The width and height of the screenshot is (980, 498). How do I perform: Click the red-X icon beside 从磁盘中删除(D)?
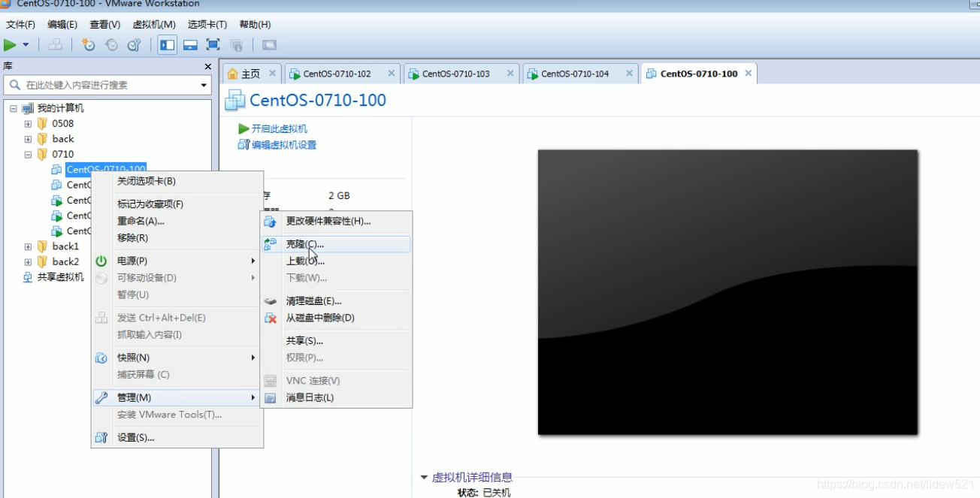coord(271,318)
